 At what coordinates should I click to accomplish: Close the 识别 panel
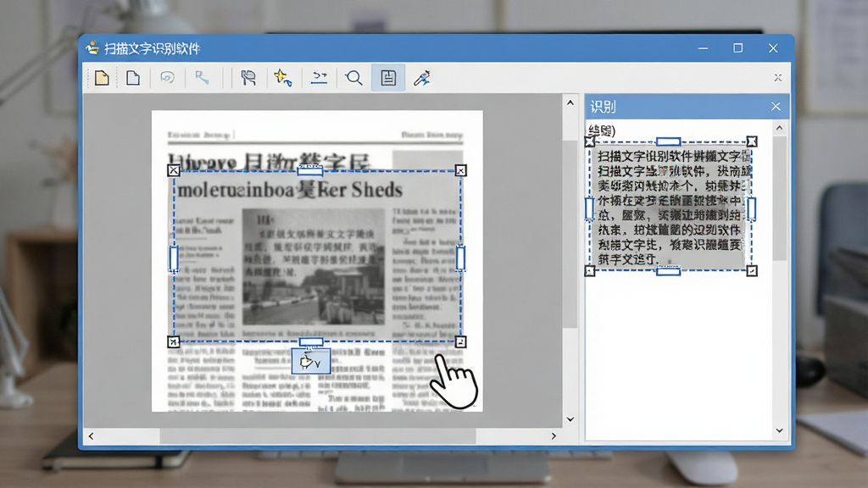(x=776, y=106)
